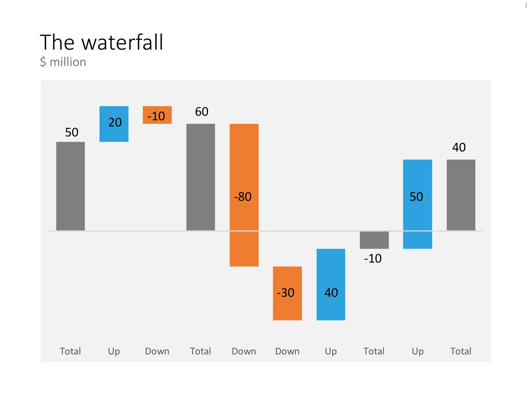Image resolution: width=532 pixels, height=399 pixels.
Task: Select the page number in the corner
Action: (x=526, y=5)
